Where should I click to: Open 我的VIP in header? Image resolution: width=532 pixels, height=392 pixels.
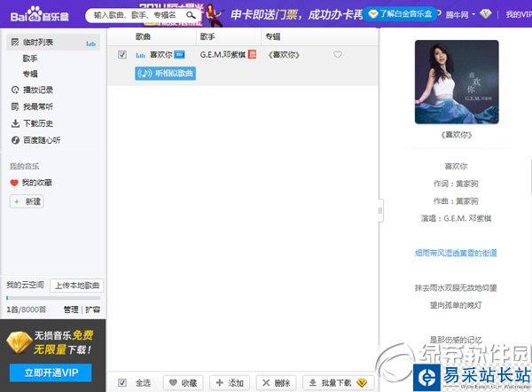point(519,14)
